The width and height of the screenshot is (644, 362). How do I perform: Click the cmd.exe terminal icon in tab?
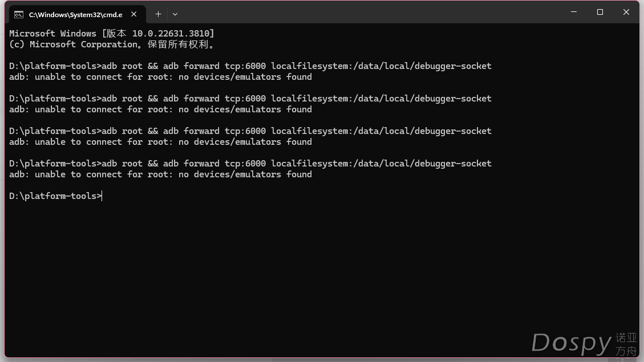coord(18,15)
